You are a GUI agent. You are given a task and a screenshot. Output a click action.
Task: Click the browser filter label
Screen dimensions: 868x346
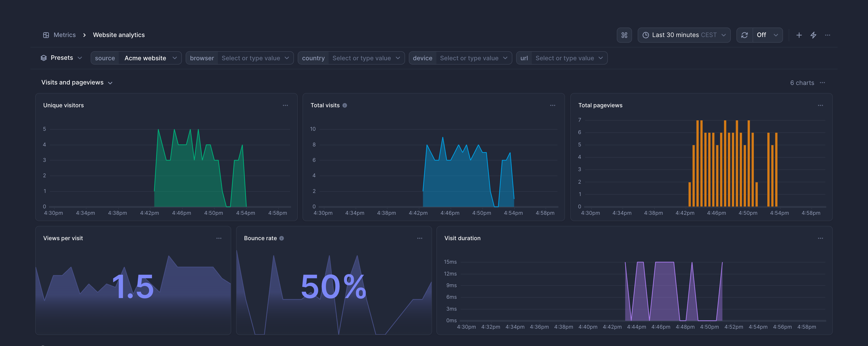tap(202, 58)
